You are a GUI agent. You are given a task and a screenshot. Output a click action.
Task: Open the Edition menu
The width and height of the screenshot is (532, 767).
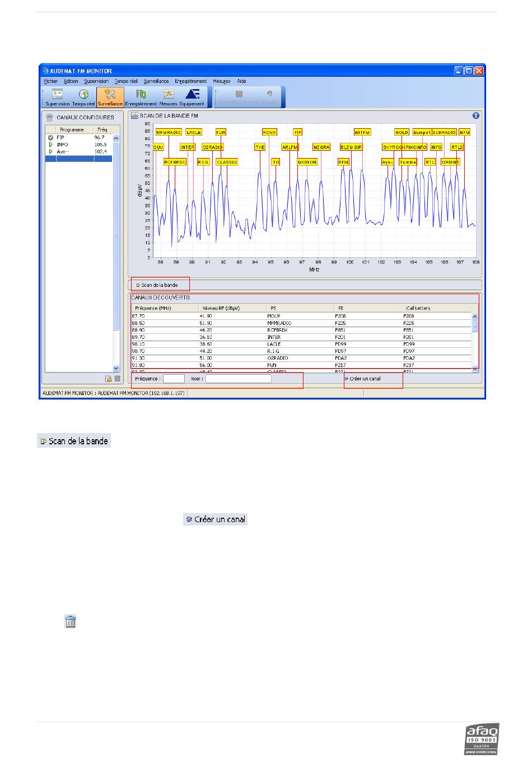click(71, 81)
